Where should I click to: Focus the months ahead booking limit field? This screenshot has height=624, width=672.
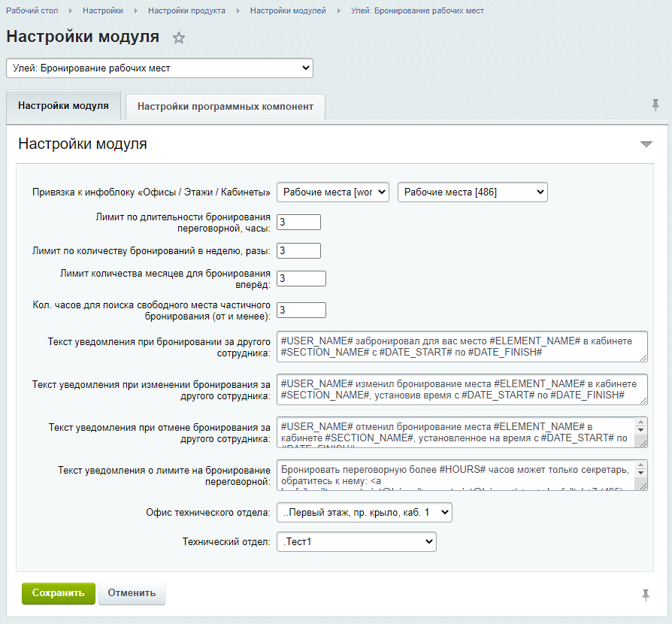pyautogui.click(x=301, y=279)
